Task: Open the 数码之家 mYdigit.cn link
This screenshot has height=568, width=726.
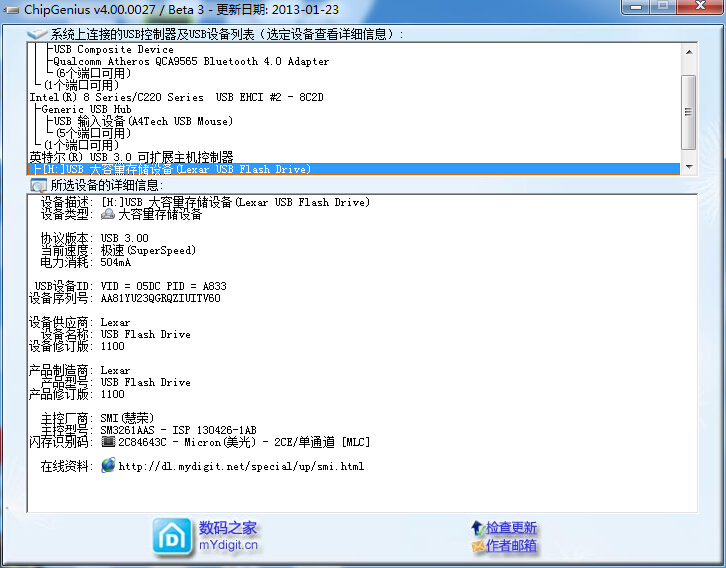Action: tap(228, 536)
